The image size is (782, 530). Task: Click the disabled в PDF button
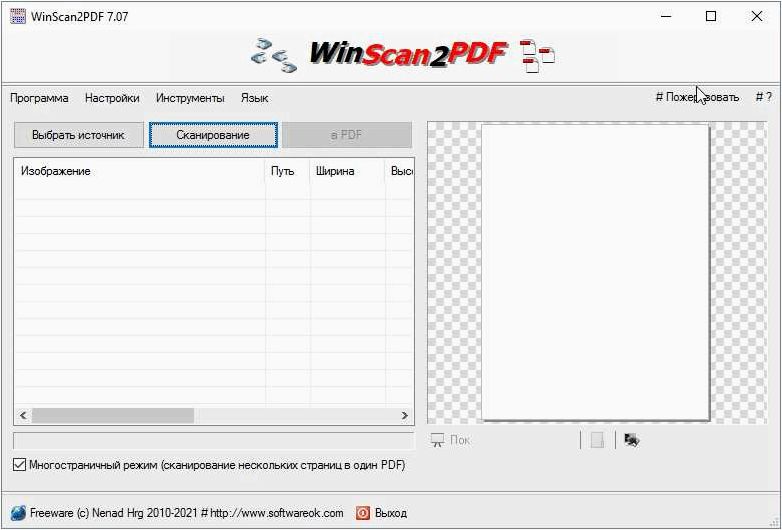point(347,135)
